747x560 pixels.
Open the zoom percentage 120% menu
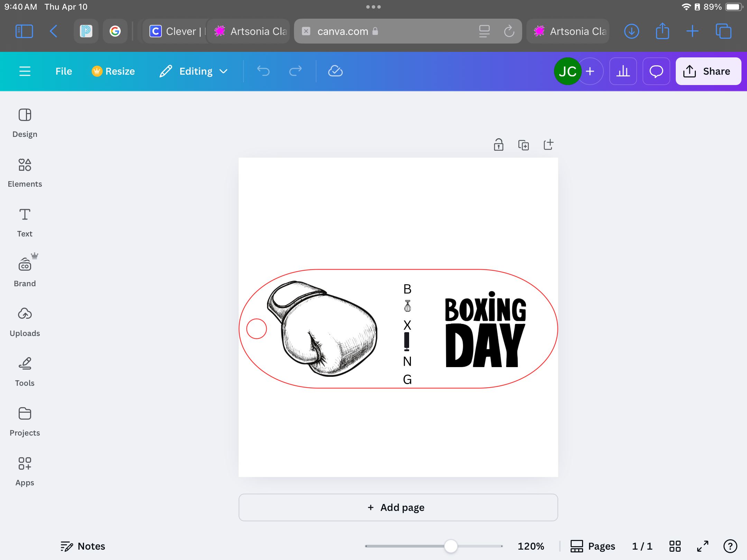click(531, 546)
